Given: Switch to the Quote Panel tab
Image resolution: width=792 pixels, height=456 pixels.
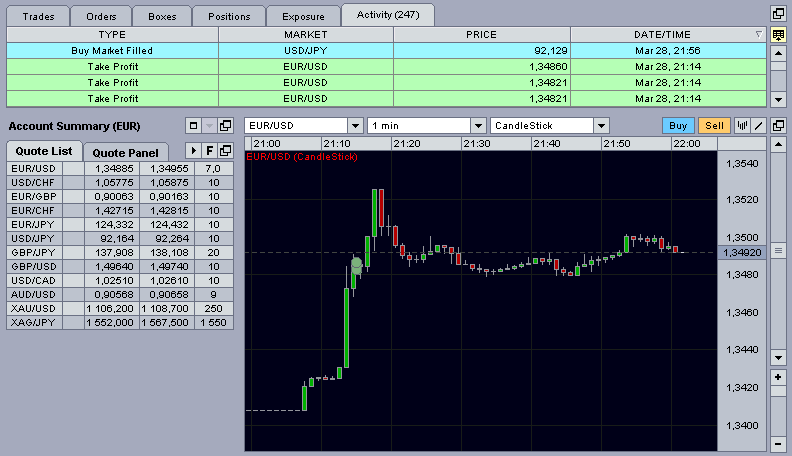Looking at the screenshot, I should tap(125, 152).
